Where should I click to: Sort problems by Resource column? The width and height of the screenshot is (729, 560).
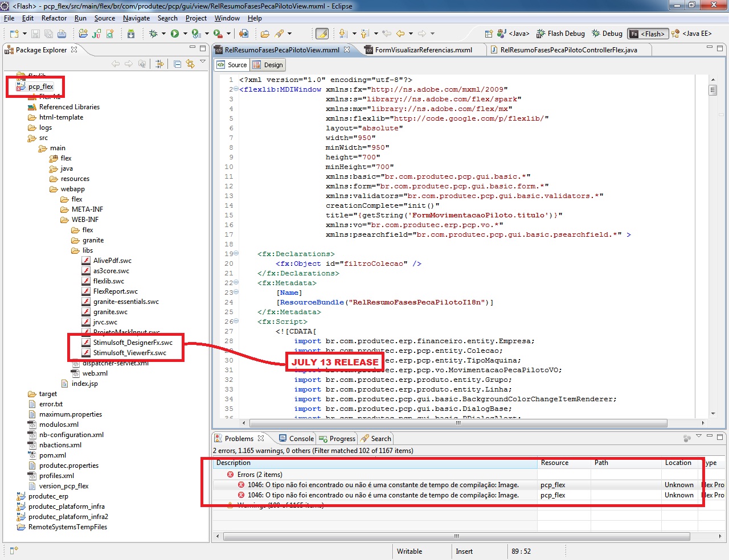564,463
